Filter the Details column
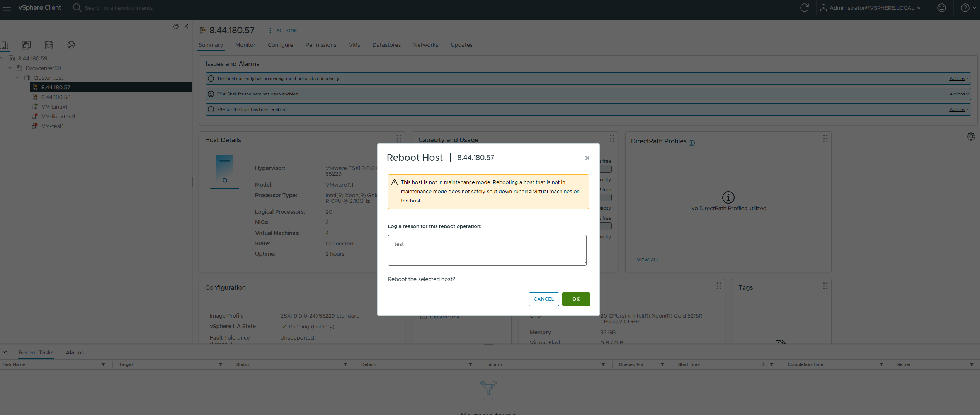Screen dimensions: 980x415 [470, 364]
